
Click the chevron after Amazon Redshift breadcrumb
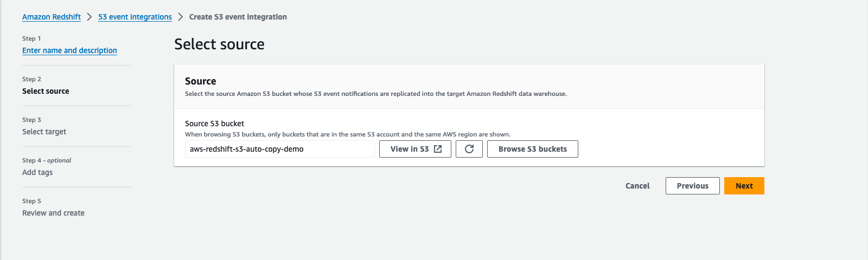click(x=90, y=17)
